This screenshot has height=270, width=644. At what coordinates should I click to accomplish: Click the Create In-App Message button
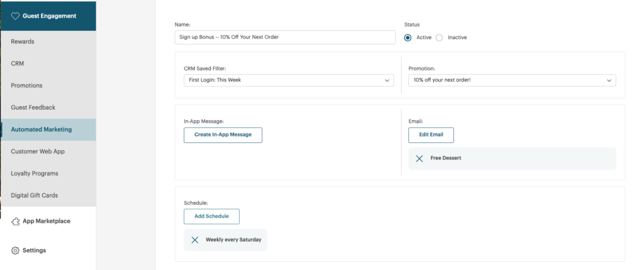pyautogui.click(x=223, y=135)
